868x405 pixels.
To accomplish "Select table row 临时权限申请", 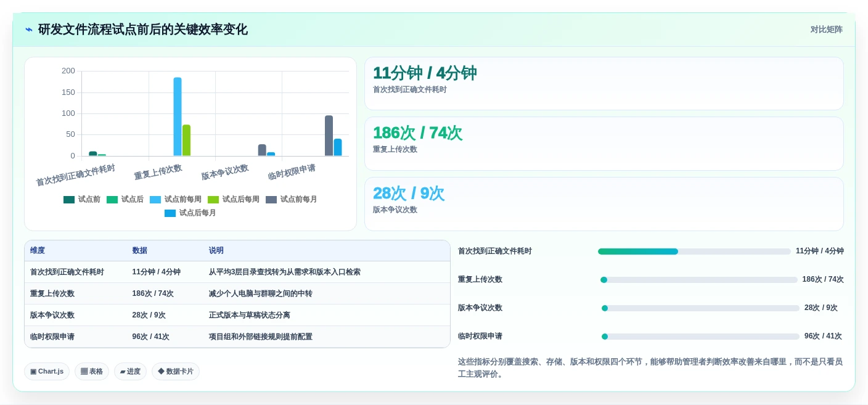I will pyautogui.click(x=237, y=337).
